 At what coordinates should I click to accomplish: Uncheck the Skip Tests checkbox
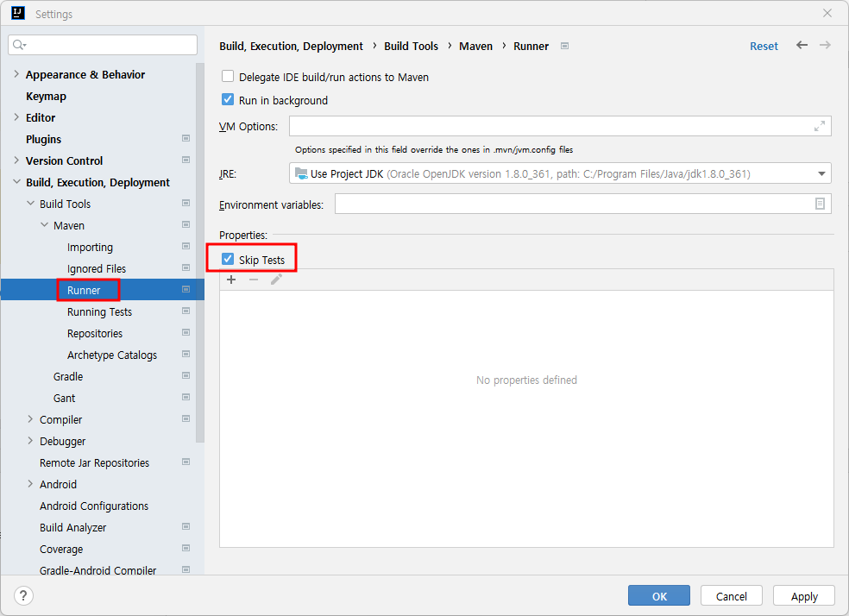228,260
